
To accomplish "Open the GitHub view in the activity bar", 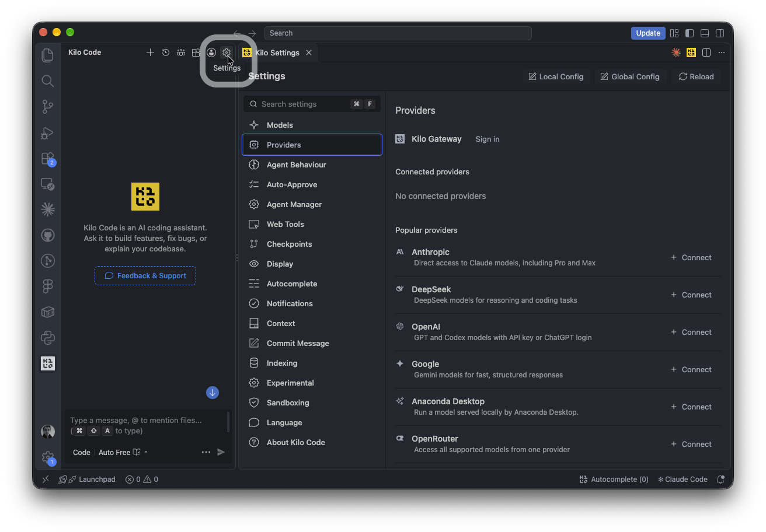I will (x=48, y=235).
